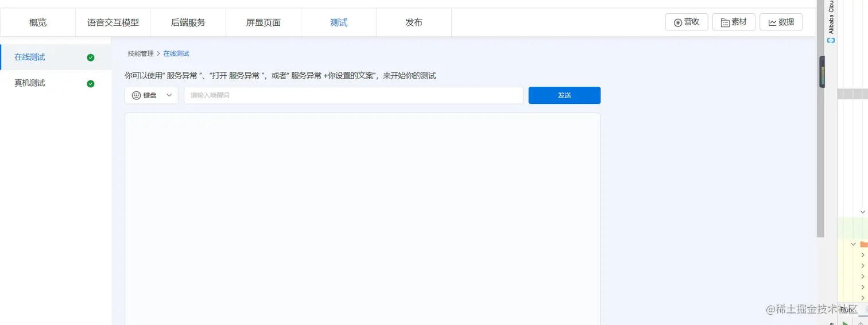Screen dimensions: 868x325
Task: Click the green Run arrow in IDE
Action: [845, 323]
